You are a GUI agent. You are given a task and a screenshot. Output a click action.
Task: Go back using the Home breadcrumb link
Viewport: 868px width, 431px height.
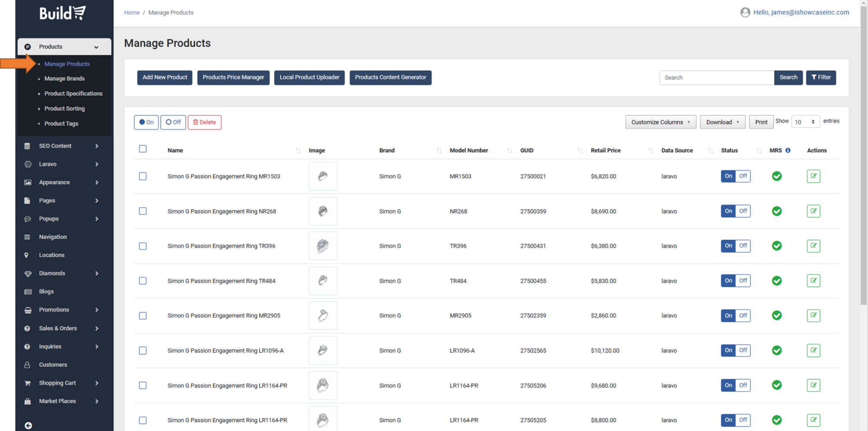132,12
